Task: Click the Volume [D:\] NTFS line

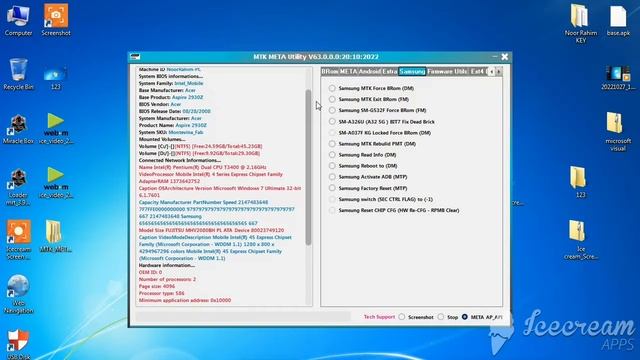Action: tap(199, 153)
